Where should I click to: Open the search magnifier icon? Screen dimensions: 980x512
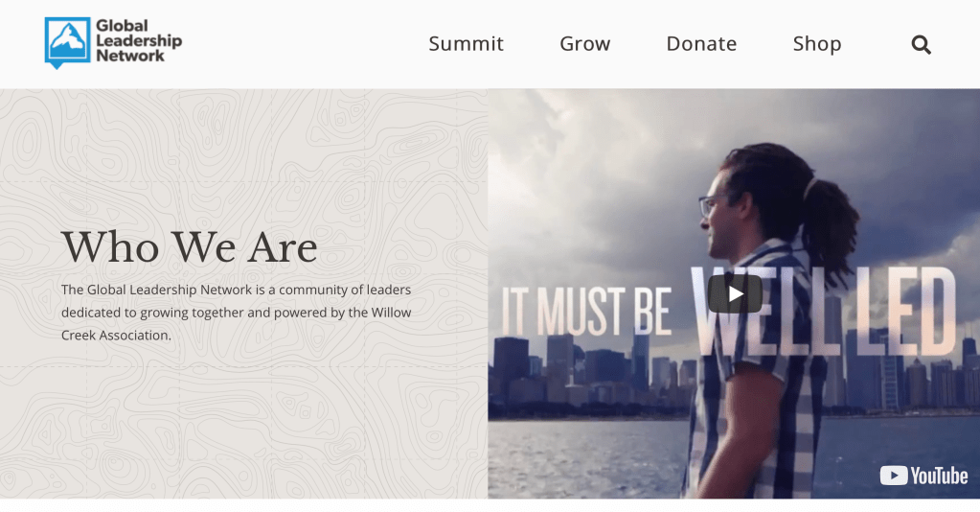click(x=921, y=44)
